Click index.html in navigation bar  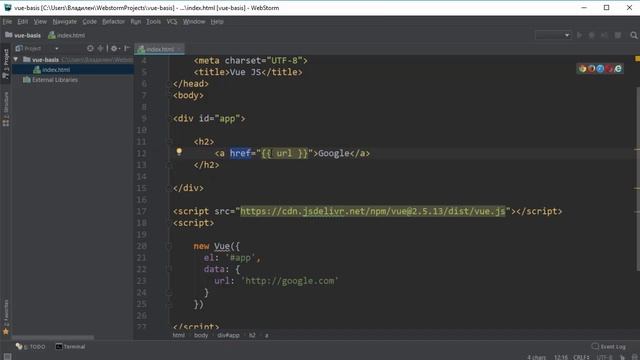coord(67,36)
